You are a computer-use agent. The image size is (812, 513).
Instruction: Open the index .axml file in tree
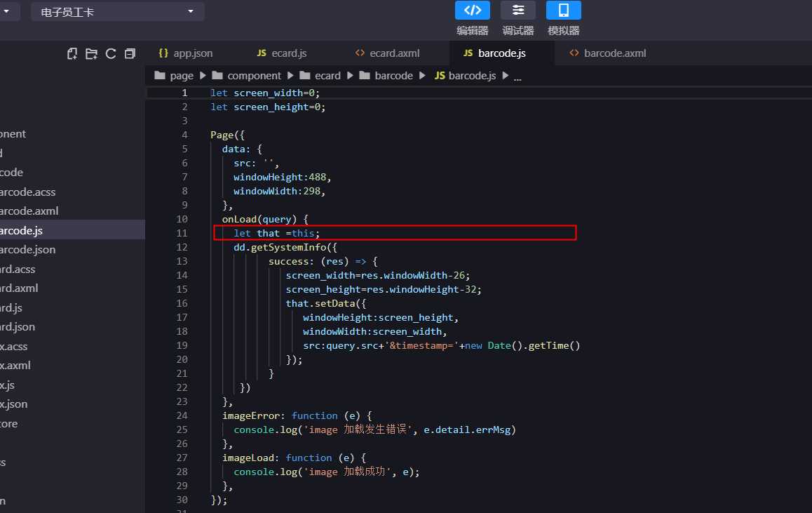[x=15, y=366]
